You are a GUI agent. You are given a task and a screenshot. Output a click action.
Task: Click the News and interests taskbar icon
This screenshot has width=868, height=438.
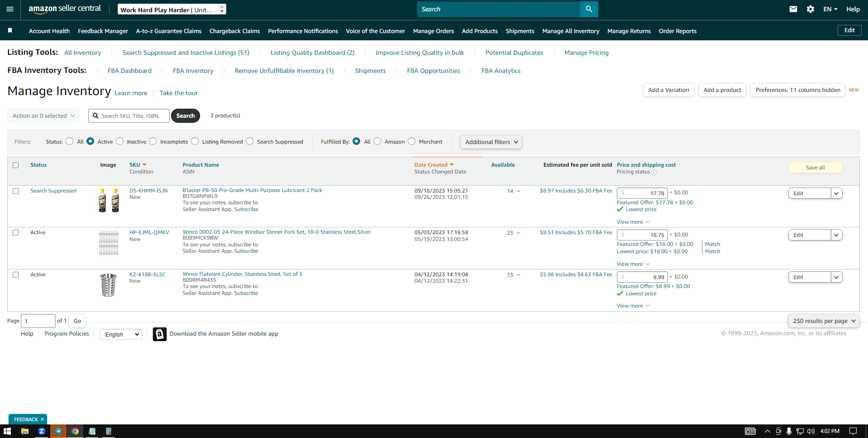pos(750,431)
